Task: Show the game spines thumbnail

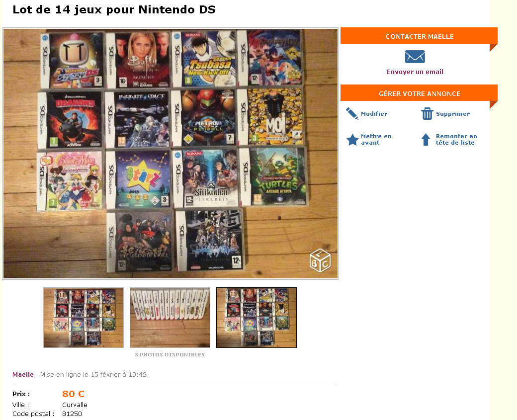Action: pos(170,318)
